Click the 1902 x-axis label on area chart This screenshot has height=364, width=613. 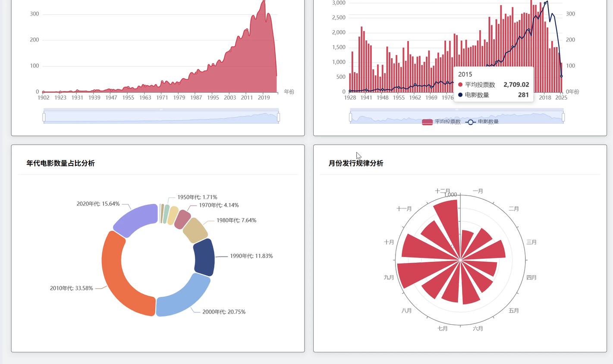point(44,98)
